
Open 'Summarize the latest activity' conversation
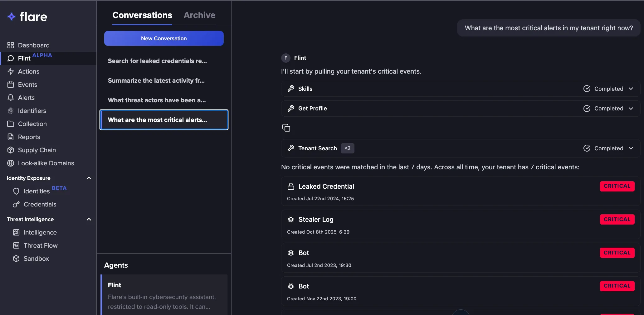coord(164,80)
